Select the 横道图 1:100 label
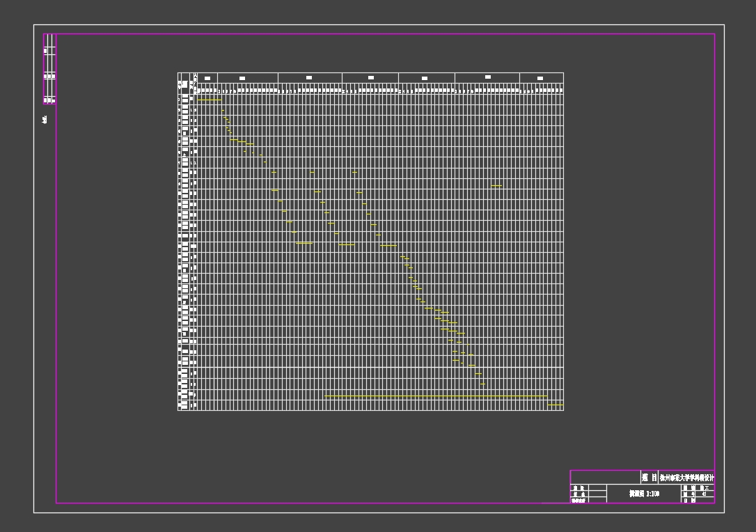756x532 pixels. [x=644, y=494]
